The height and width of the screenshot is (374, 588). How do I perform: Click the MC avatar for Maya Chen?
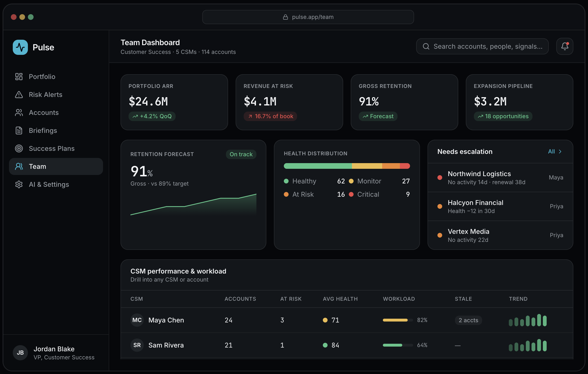(x=137, y=320)
